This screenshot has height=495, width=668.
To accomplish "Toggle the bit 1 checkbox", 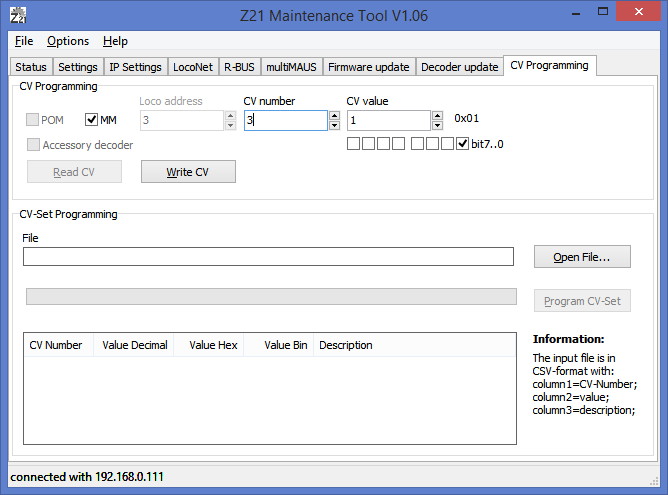I will pyautogui.click(x=447, y=144).
